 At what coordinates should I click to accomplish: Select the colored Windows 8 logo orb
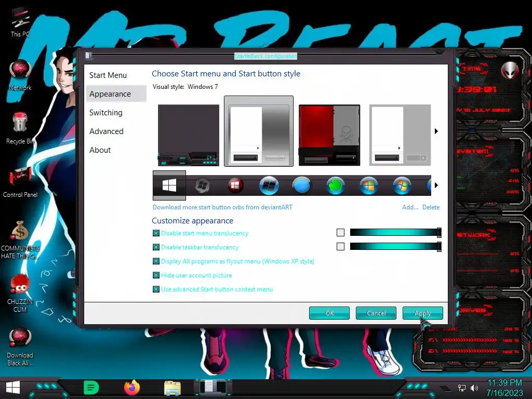(368, 185)
